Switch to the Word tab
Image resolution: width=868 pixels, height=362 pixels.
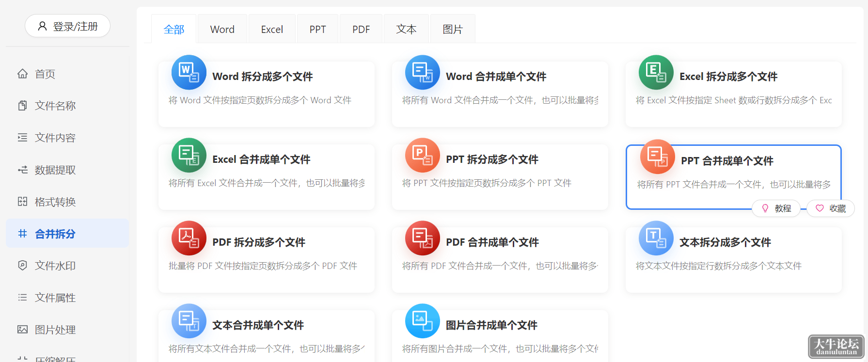[222, 29]
